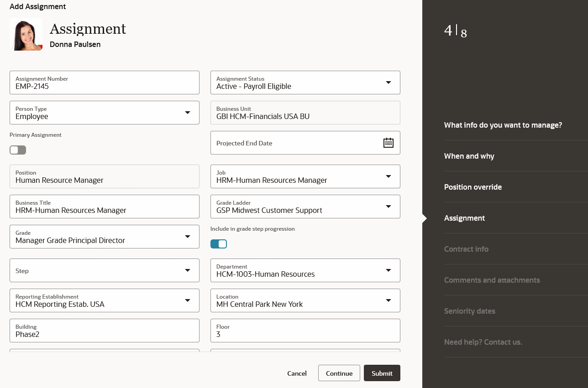The image size is (588, 388).
Task: Open the Person Type dropdown arrow
Action: [x=188, y=113]
